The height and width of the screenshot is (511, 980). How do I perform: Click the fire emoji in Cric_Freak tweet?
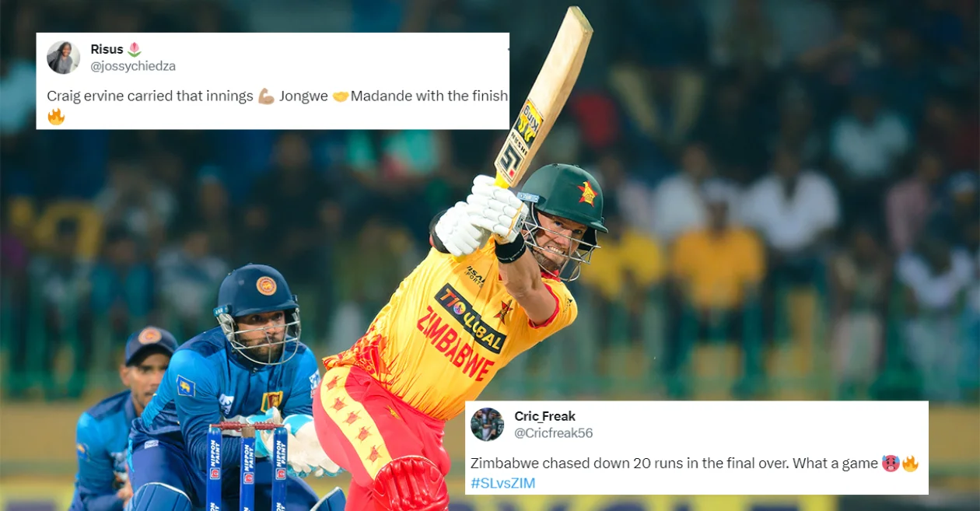tap(910, 464)
